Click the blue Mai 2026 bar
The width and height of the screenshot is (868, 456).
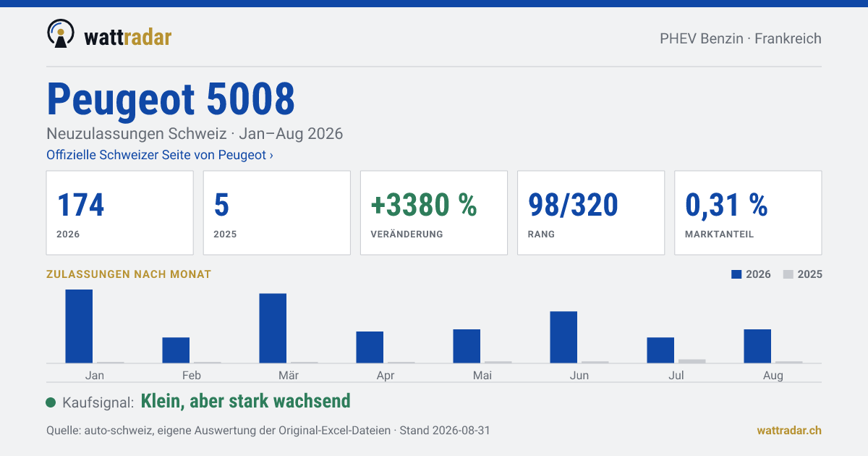pyautogui.click(x=467, y=346)
